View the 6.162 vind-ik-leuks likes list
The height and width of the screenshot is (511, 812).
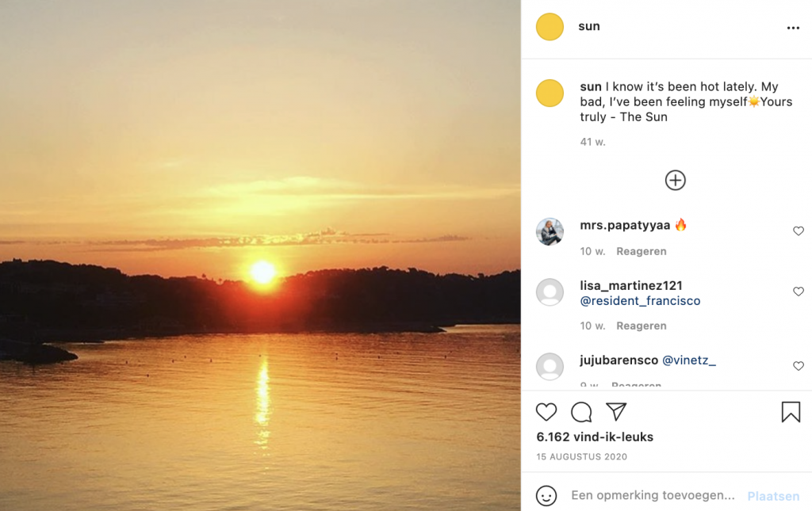[595, 437]
